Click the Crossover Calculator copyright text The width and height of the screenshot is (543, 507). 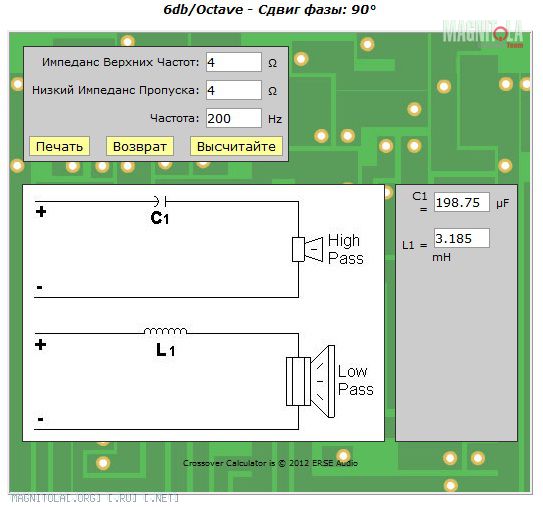point(270,463)
